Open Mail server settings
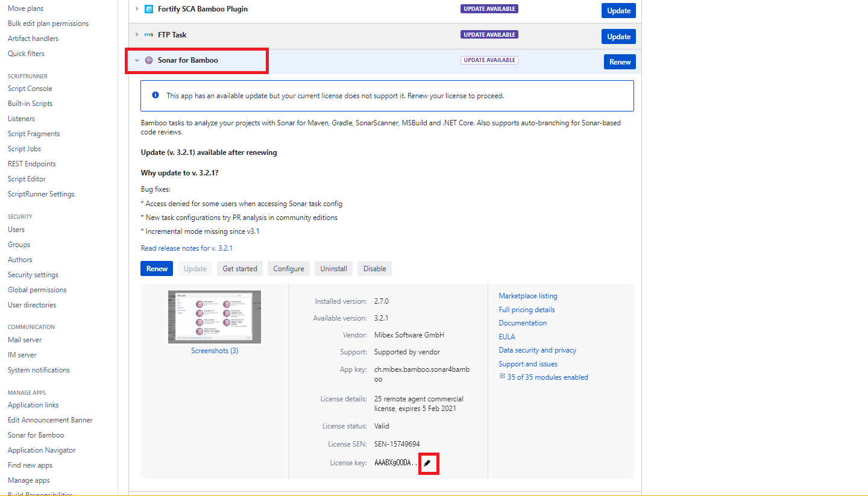868x496 pixels. coord(25,340)
